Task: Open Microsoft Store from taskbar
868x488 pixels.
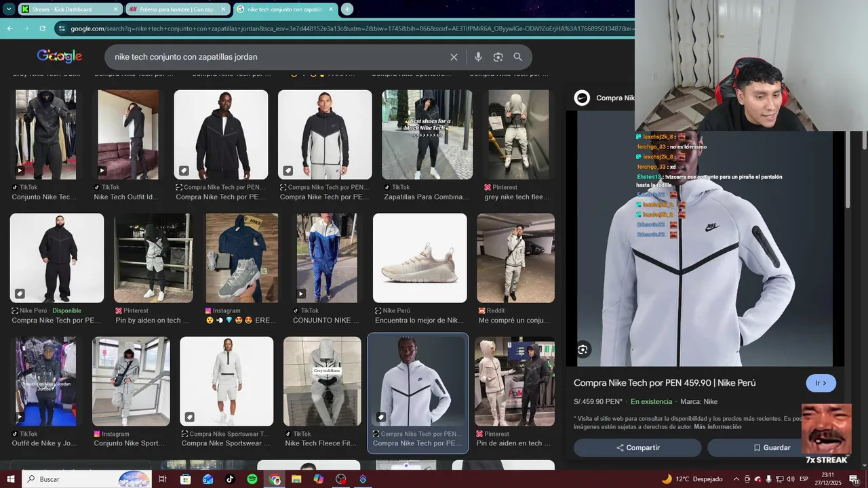Action: 185,479
